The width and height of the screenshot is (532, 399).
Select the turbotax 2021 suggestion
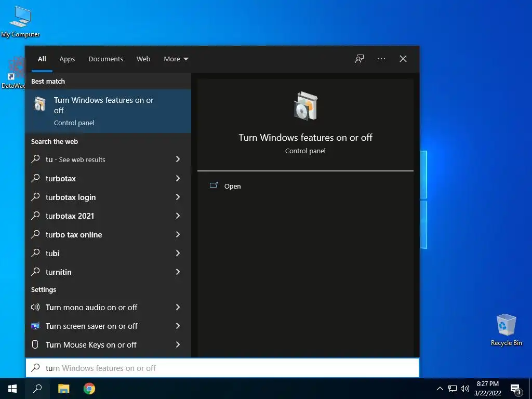tap(108, 216)
